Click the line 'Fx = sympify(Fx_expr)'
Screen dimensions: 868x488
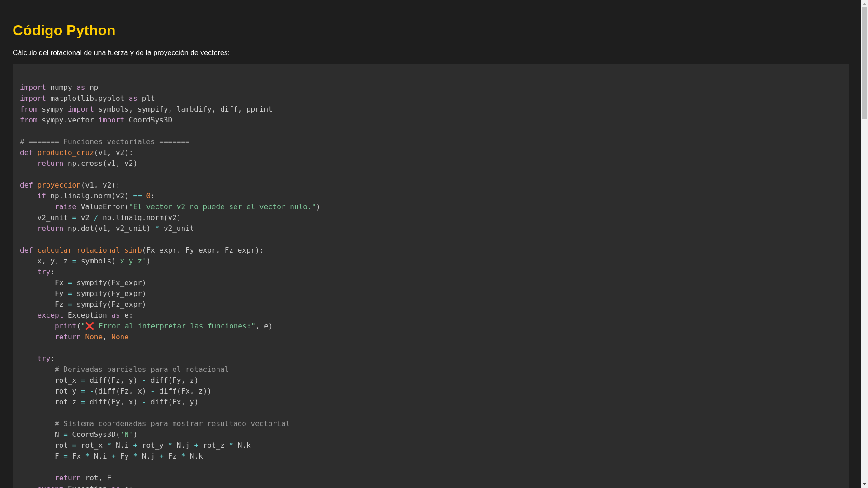100,282
